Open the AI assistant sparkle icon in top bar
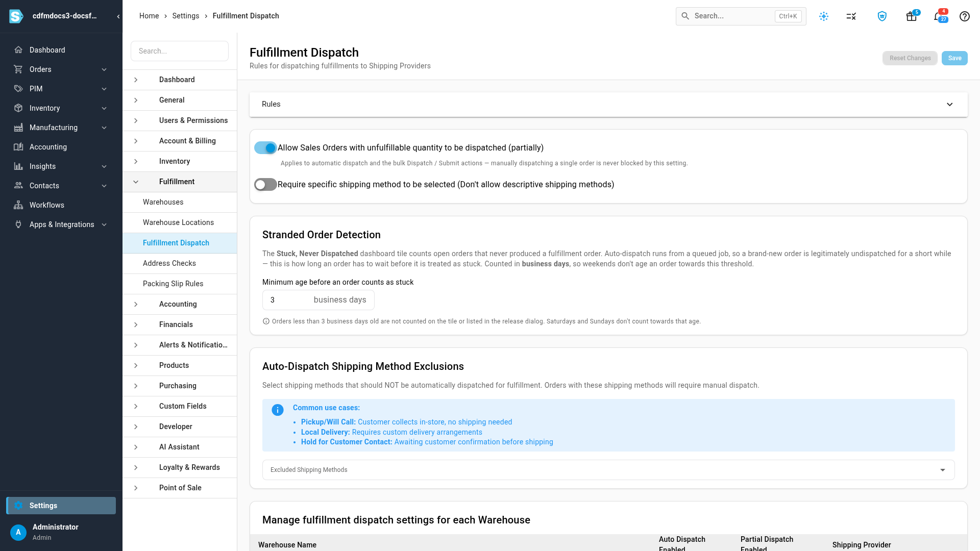980x551 pixels. [x=824, y=16]
